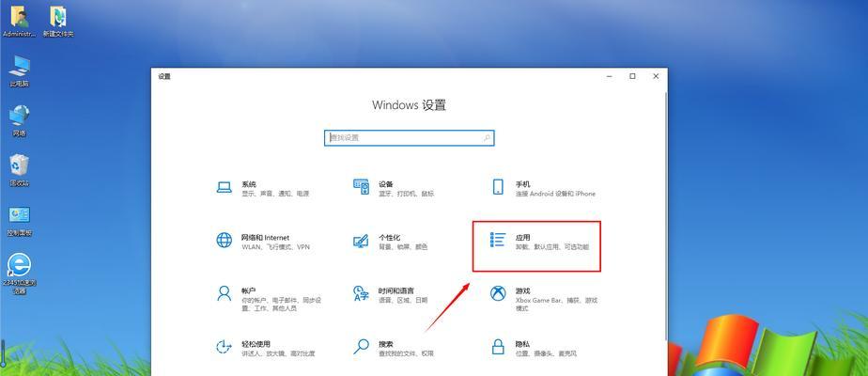Open the 应用 (Apps) list icon
The image size is (868, 376).
tap(498, 240)
